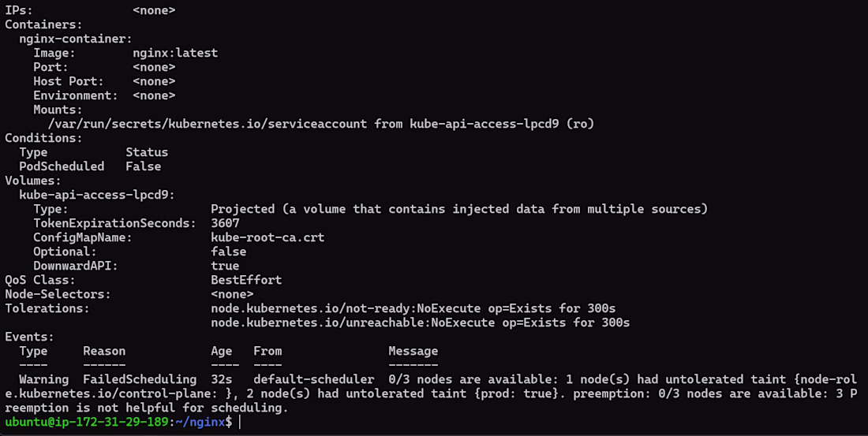Click the TokenExpirationSeconds value 3607

click(x=226, y=223)
